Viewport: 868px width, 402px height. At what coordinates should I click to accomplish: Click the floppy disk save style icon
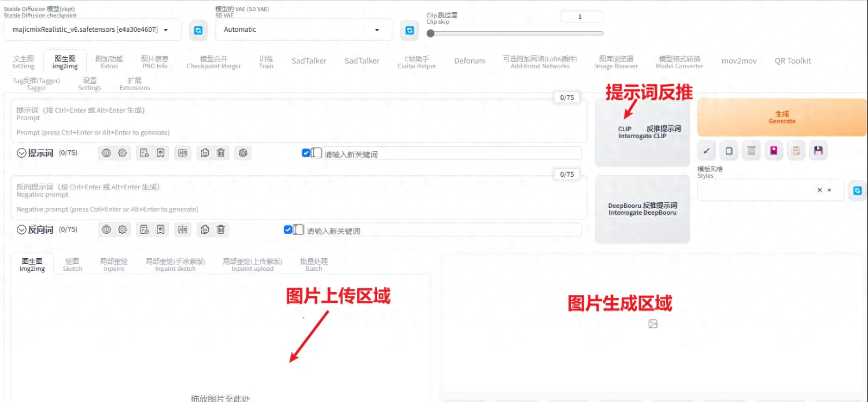tap(818, 151)
